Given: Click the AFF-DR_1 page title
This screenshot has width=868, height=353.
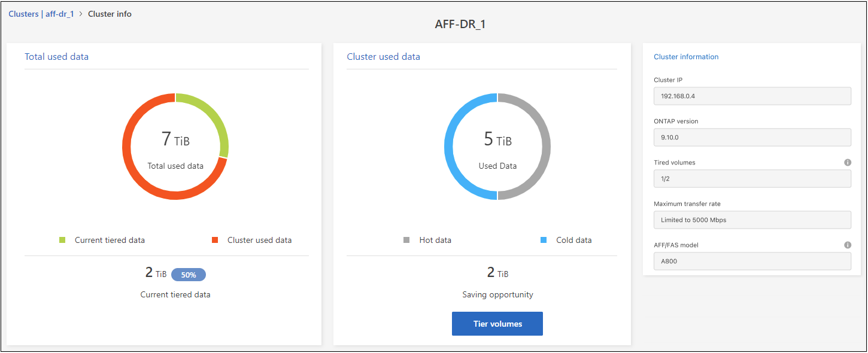Looking at the screenshot, I should coord(460,25).
